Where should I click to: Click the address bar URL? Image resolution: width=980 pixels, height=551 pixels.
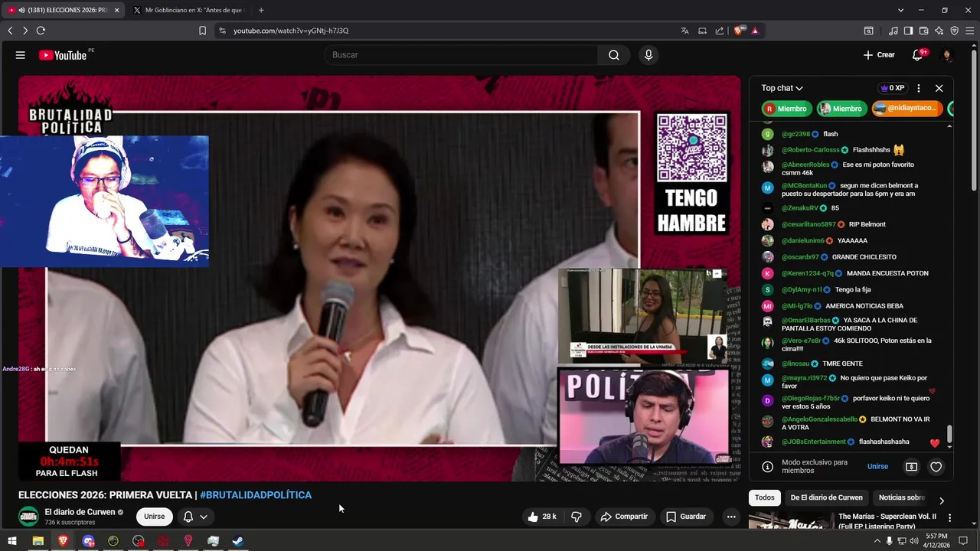pyautogui.click(x=291, y=31)
